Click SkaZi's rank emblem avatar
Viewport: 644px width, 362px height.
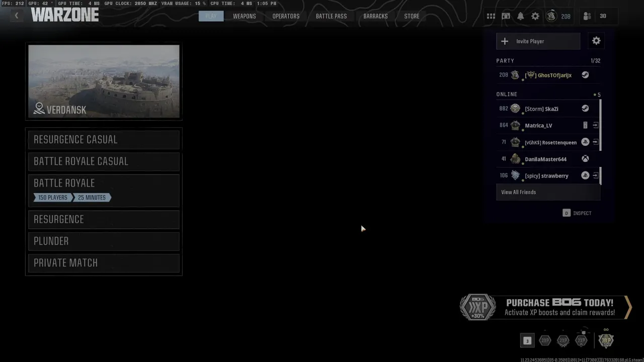515,109
